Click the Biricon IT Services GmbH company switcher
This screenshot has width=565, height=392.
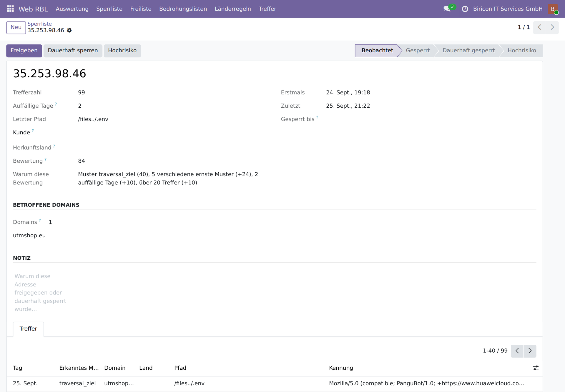pos(508,9)
